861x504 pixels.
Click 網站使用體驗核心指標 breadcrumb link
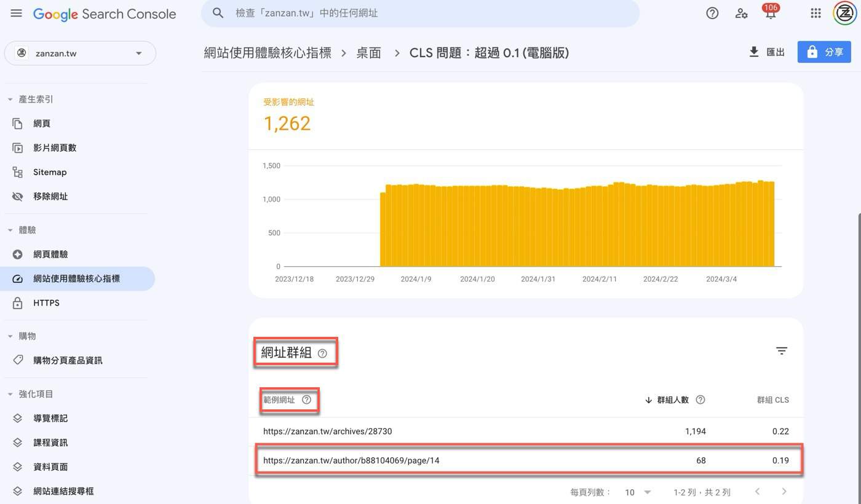tap(268, 53)
